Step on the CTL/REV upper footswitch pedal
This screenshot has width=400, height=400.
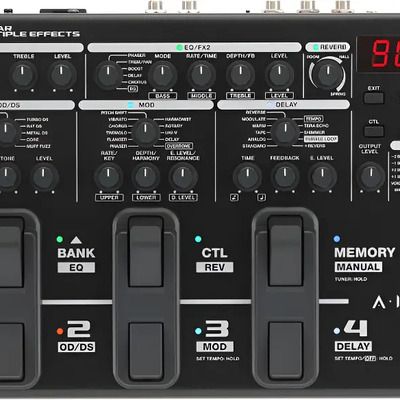tap(146, 252)
